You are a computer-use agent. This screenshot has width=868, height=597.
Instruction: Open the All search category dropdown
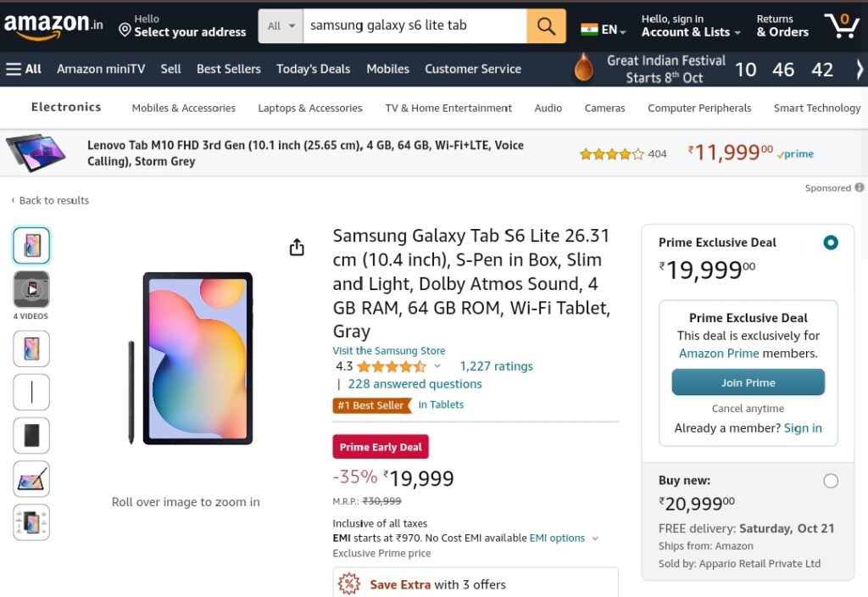tap(281, 26)
